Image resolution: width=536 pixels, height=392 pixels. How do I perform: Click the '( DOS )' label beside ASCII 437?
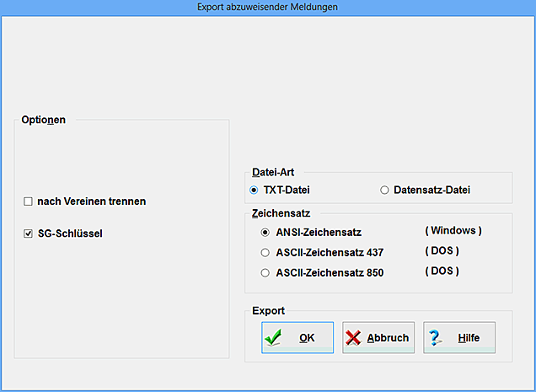441,250
